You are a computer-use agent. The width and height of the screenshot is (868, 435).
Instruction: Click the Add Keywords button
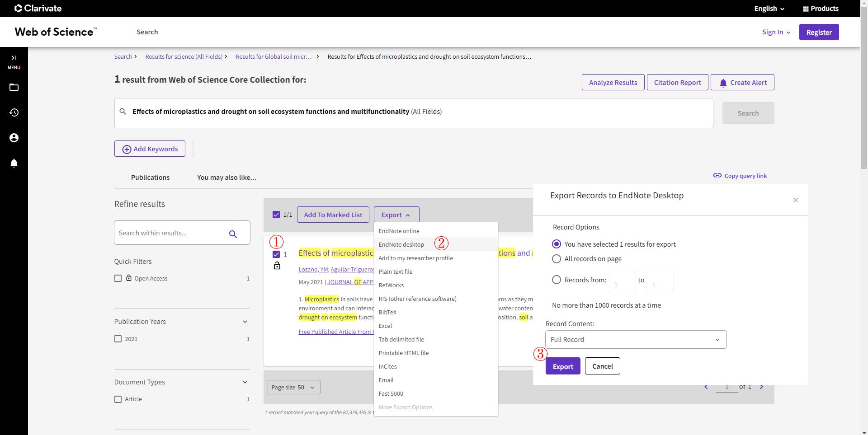[x=150, y=149]
